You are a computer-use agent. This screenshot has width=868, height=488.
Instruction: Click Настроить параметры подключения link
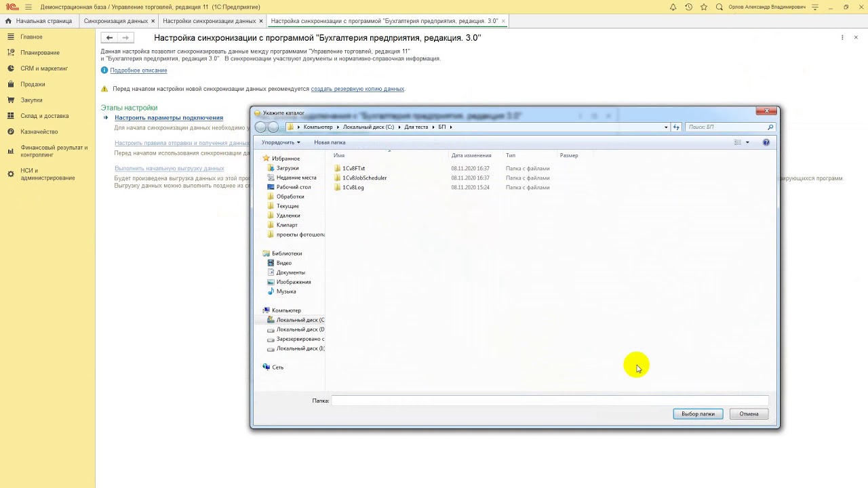[169, 118]
